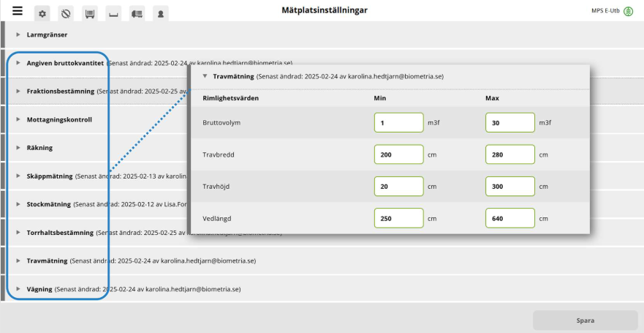
Task: Expand the Räkning section
Action: 39,147
